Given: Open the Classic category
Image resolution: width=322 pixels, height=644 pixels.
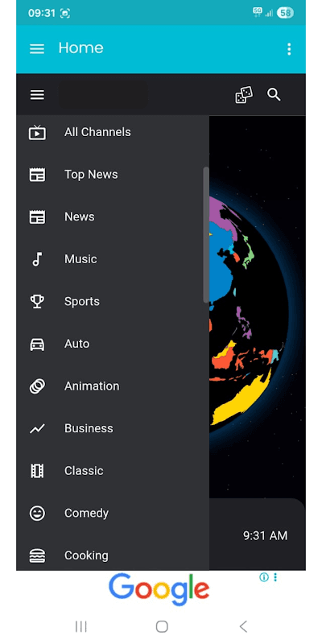Looking at the screenshot, I should coord(113,471).
